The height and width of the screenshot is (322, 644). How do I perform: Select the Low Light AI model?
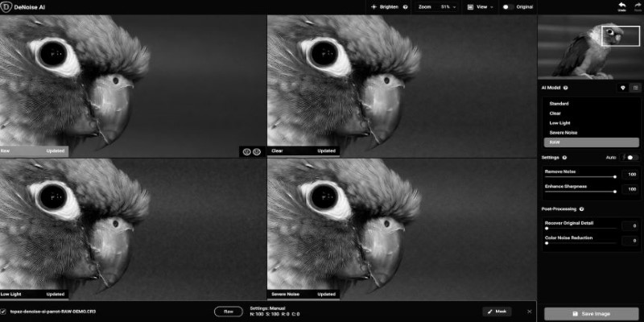click(x=559, y=122)
